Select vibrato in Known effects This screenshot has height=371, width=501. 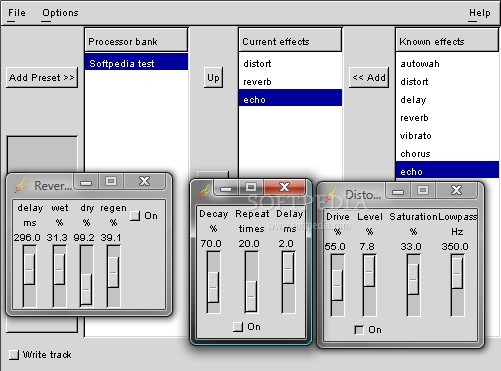click(x=447, y=136)
